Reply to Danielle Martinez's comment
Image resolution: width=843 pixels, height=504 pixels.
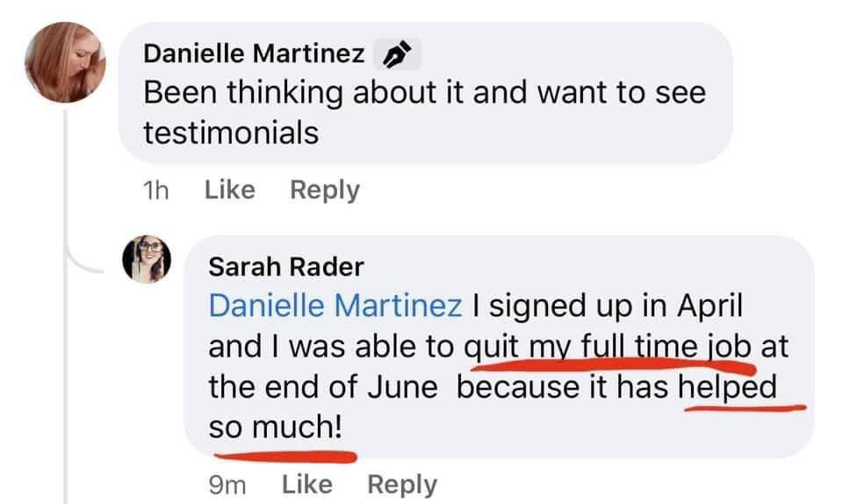tap(325, 191)
